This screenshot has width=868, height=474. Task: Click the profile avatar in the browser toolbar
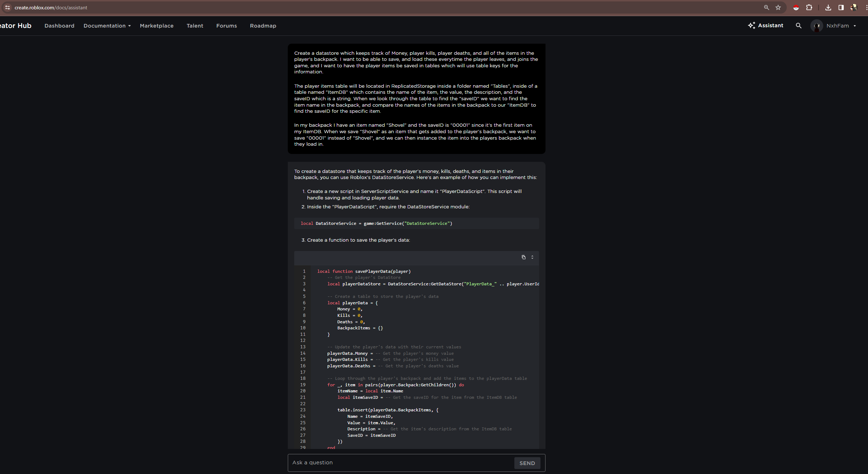[854, 7]
